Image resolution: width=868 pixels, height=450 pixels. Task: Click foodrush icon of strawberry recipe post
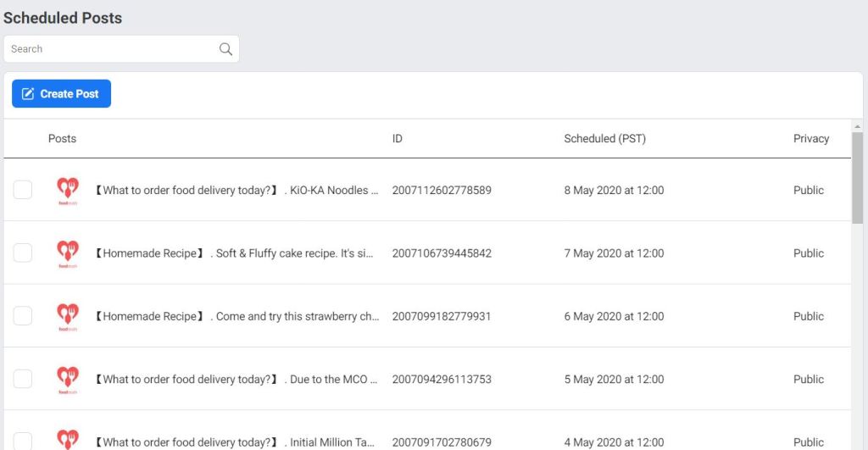pyautogui.click(x=67, y=316)
